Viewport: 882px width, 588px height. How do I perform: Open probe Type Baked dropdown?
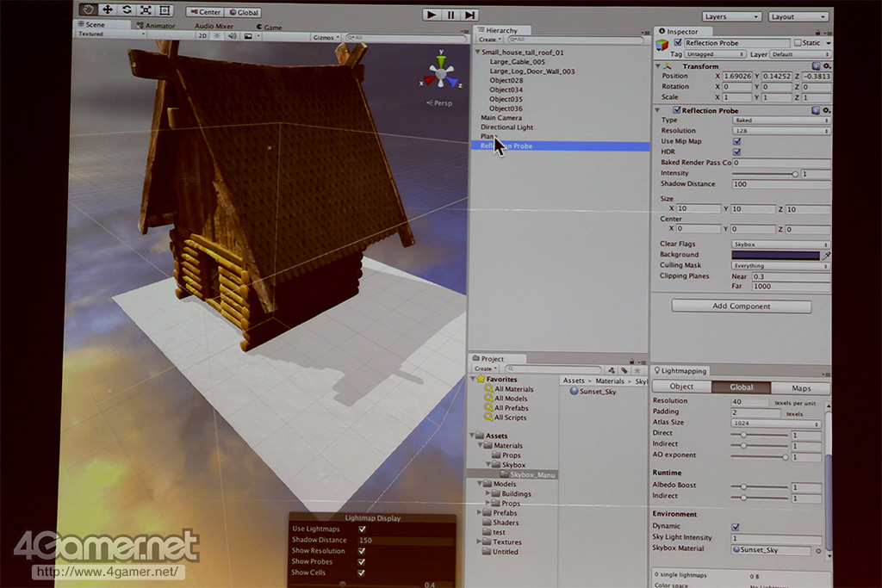781,120
